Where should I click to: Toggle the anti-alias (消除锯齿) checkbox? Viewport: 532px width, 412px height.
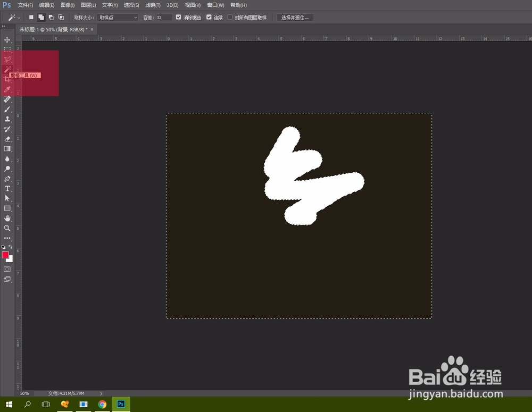[x=178, y=18]
